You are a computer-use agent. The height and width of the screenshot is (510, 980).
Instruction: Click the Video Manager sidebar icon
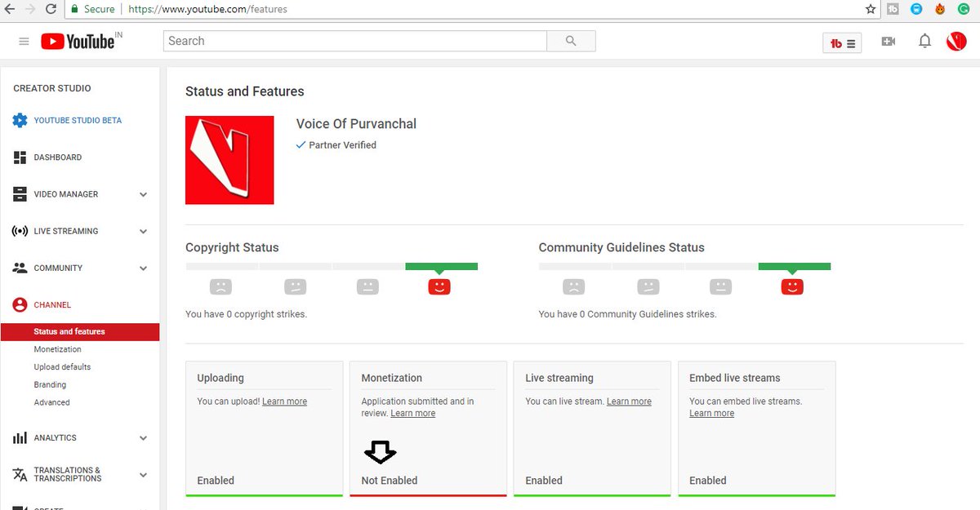click(20, 194)
